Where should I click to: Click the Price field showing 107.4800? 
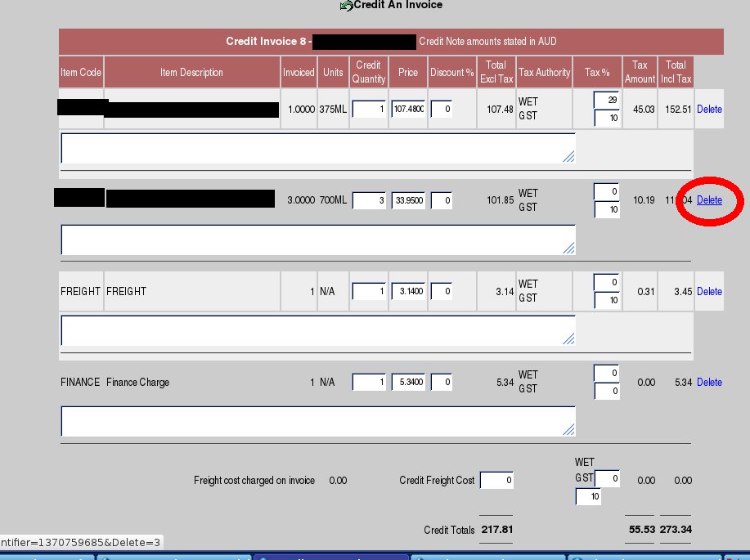point(408,109)
